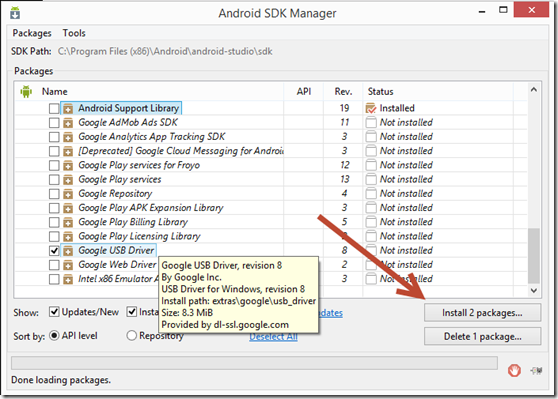Check the Google AdMob Ads SDK checkbox
This screenshot has width=558, height=399.
[54, 122]
